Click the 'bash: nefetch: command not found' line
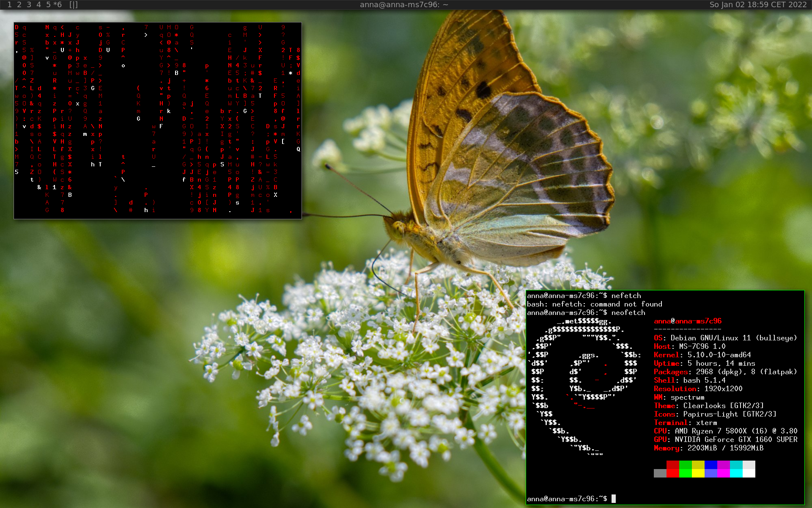Viewport: 812px width, 508px height. coord(594,304)
